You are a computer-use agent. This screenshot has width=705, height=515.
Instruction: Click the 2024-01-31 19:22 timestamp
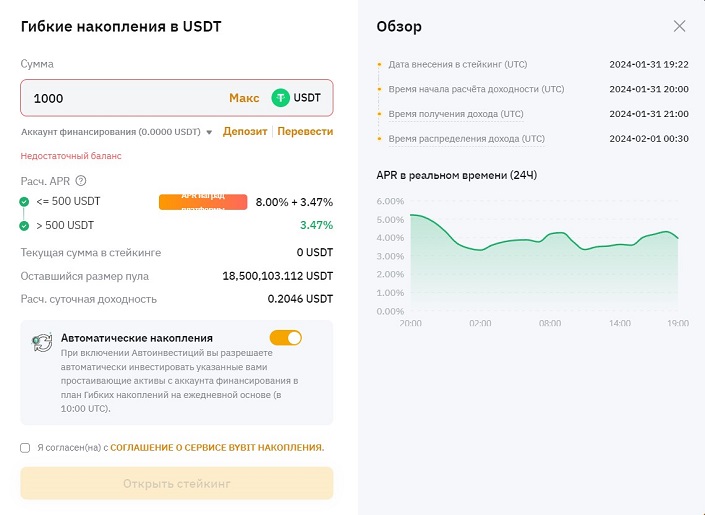pos(649,64)
